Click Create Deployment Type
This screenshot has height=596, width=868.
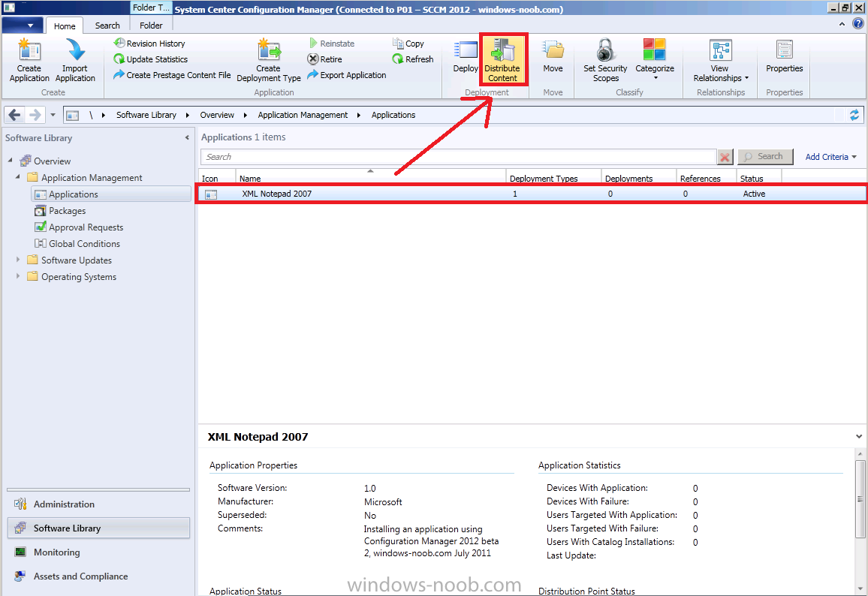coord(269,60)
